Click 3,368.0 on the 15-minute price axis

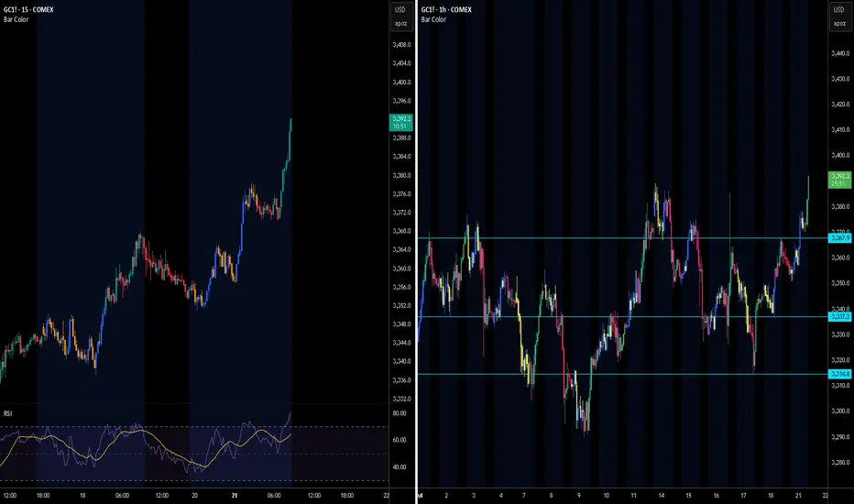pos(402,231)
